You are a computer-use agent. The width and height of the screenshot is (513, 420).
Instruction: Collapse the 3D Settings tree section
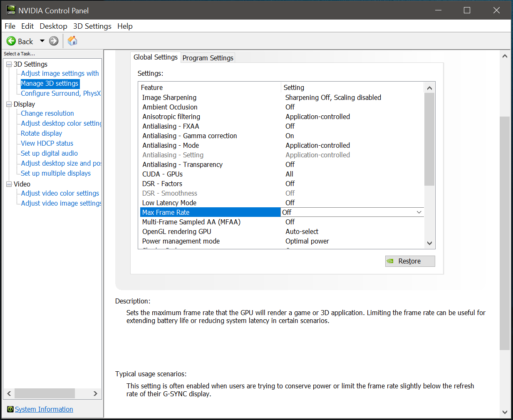8,64
